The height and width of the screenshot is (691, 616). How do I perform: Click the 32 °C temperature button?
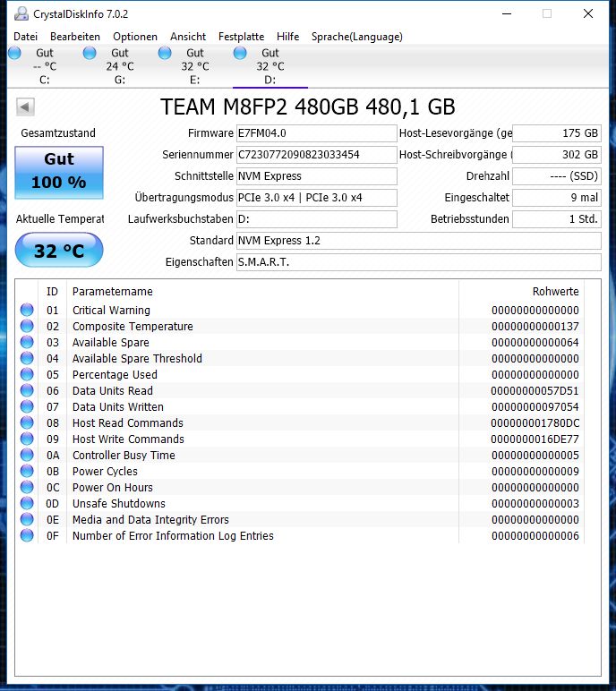click(x=59, y=251)
